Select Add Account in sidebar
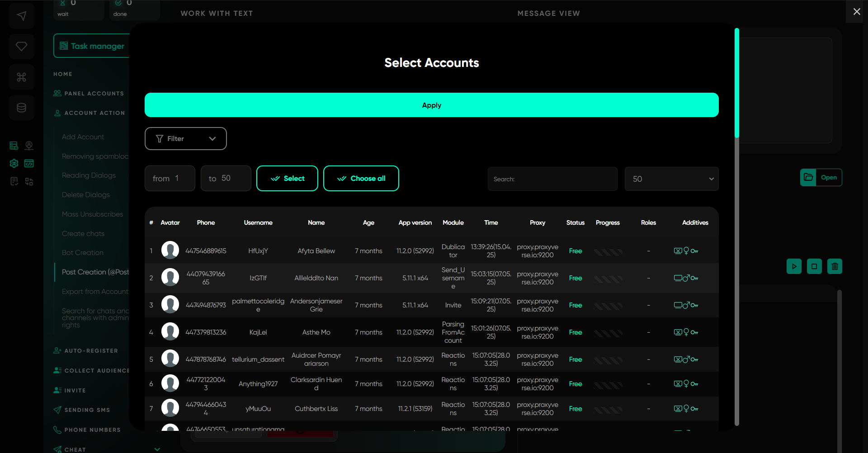Viewport: 868px width, 453px height. click(83, 137)
